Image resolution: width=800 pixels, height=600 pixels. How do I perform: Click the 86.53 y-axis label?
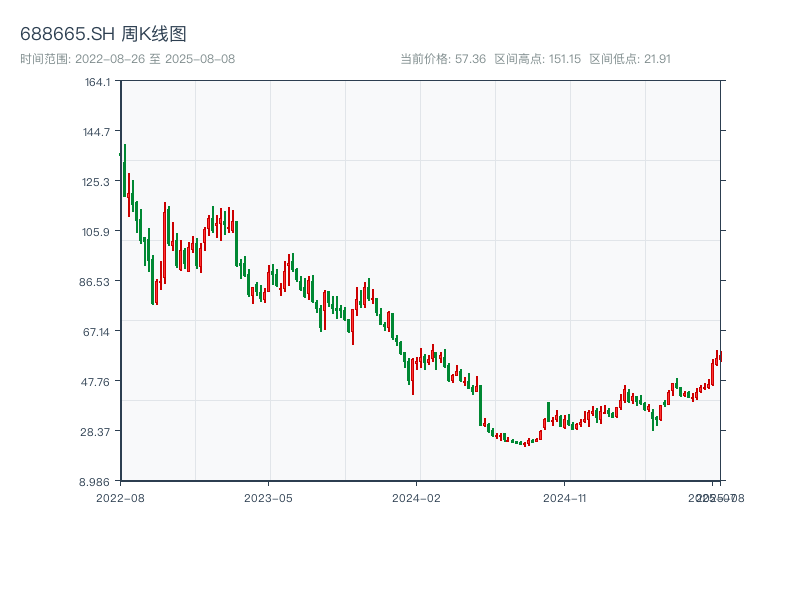click(97, 281)
